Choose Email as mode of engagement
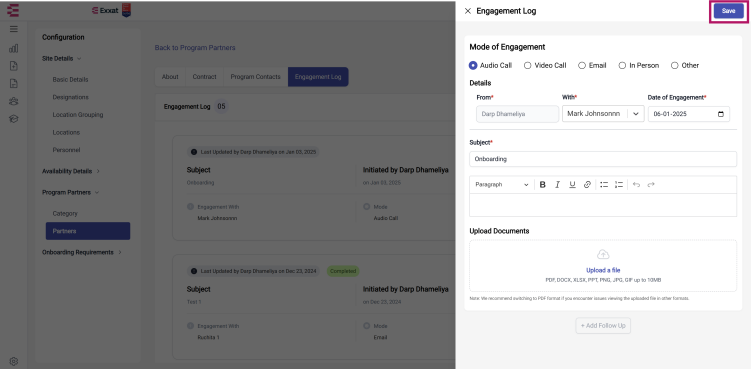The height and width of the screenshot is (369, 752). (582, 65)
